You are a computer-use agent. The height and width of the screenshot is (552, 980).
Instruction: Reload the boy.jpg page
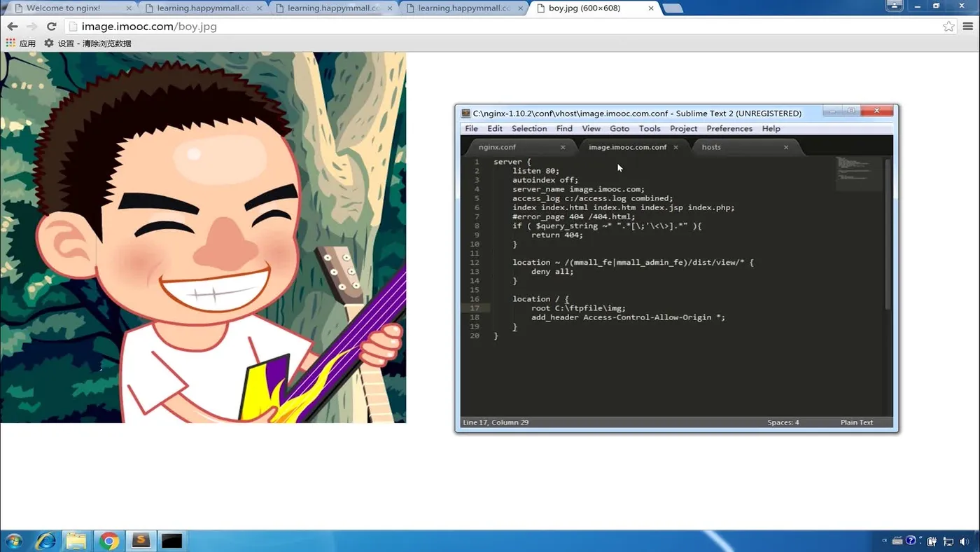51,27
